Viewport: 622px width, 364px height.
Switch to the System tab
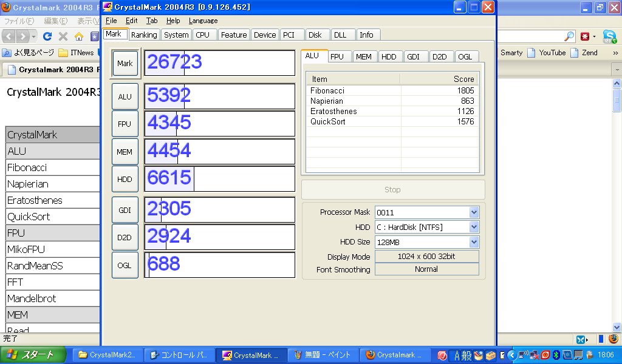pyautogui.click(x=176, y=35)
